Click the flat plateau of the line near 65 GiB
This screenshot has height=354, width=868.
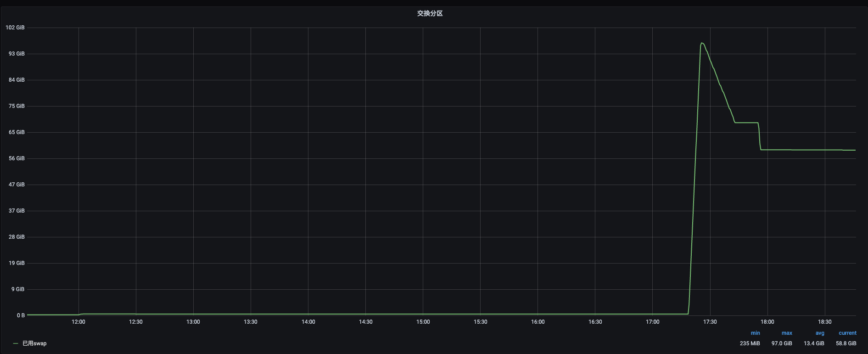746,123
